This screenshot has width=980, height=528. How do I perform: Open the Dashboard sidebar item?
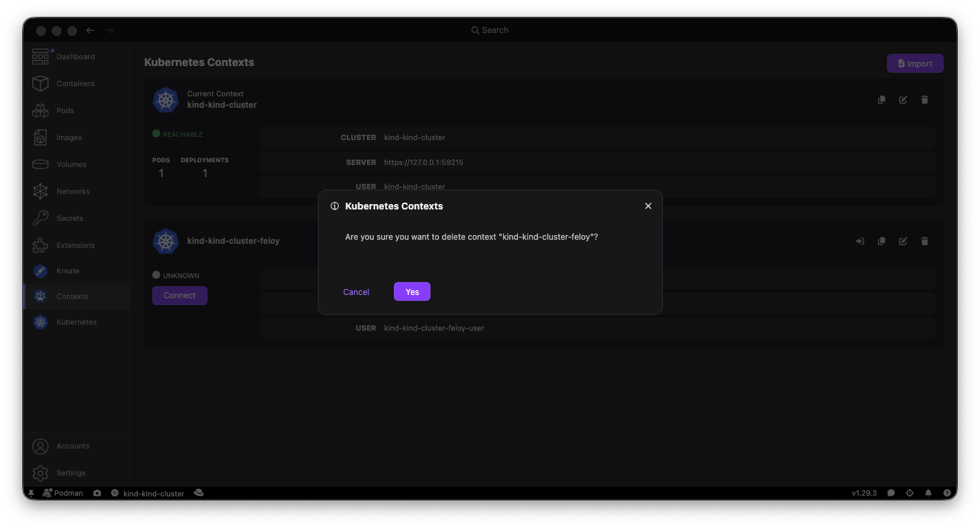77,57
